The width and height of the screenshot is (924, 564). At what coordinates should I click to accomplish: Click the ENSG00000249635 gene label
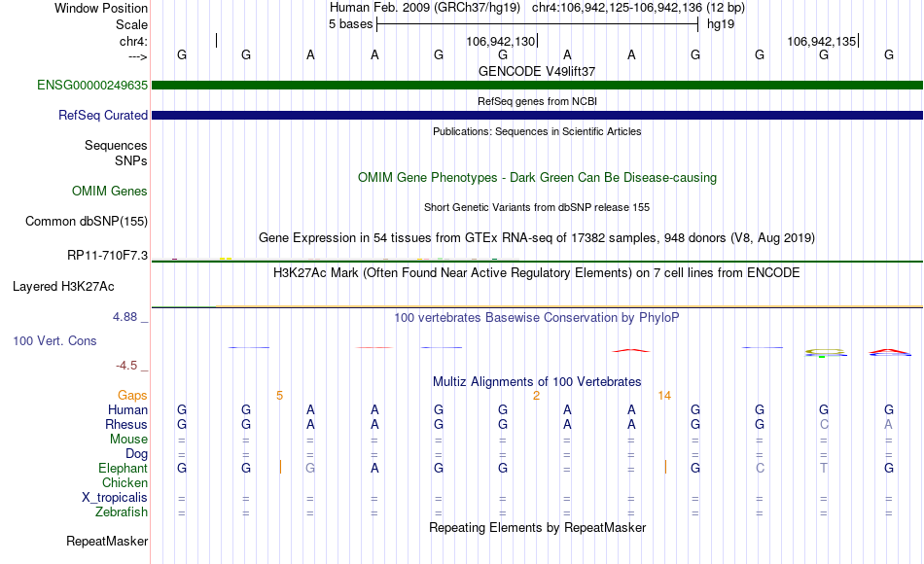coord(92,85)
